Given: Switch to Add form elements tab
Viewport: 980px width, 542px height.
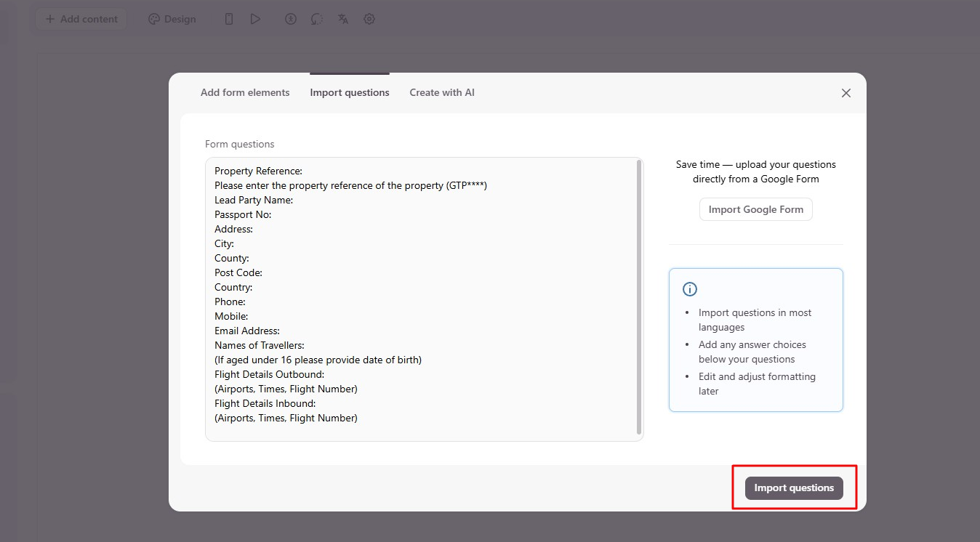Looking at the screenshot, I should click(245, 92).
